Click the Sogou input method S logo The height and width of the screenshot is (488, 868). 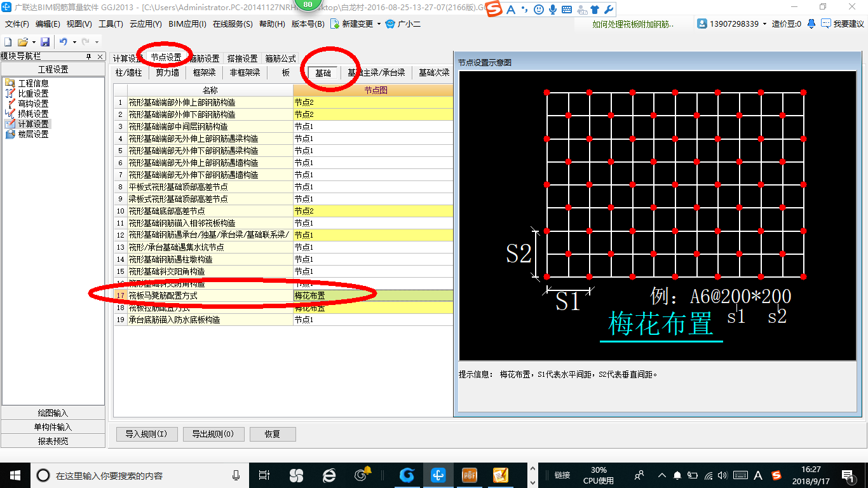pyautogui.click(x=494, y=9)
